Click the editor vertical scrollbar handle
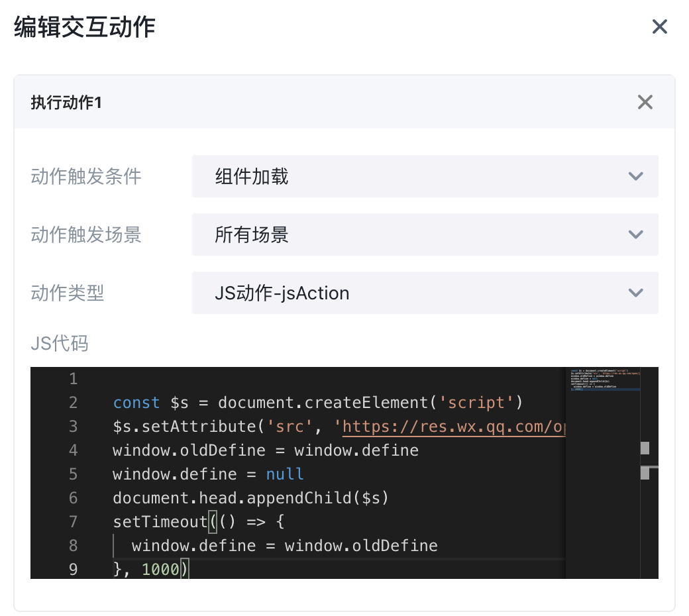Screen dimensions: 689x616 645,448
